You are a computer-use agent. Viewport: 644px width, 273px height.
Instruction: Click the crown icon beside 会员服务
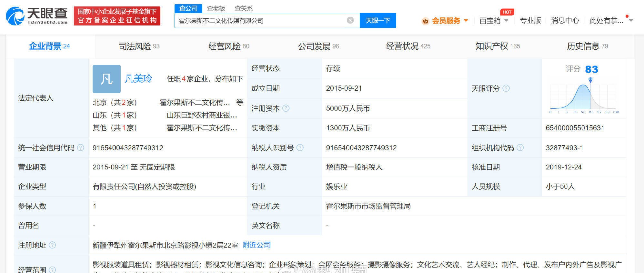pos(425,21)
